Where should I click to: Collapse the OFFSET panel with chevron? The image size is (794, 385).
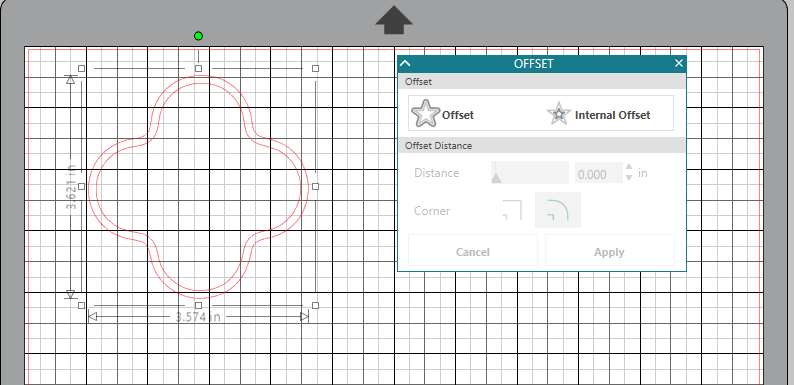pos(405,63)
